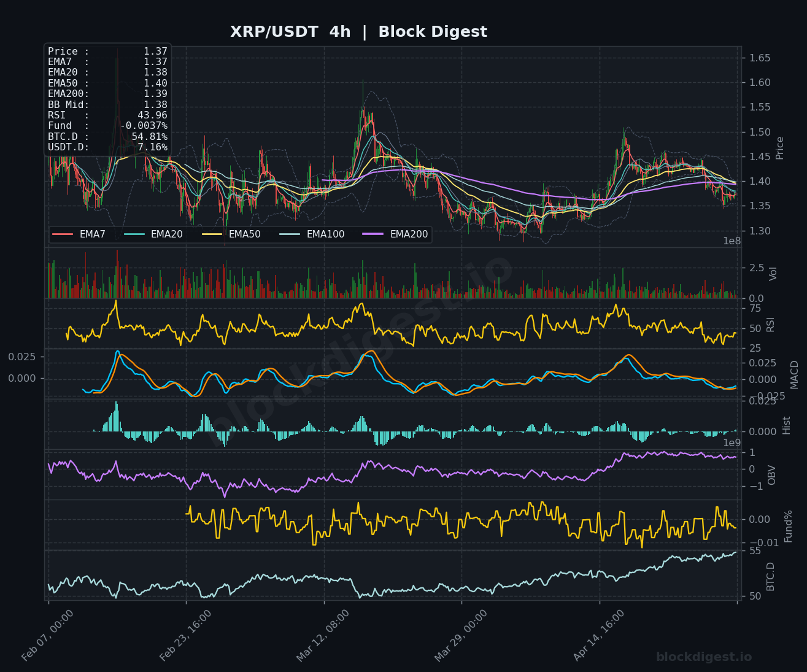Click the Fund% axis label

[x=789, y=526]
